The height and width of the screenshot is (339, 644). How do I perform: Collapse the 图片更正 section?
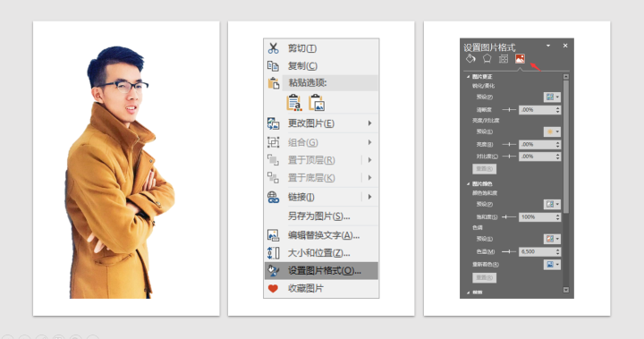point(468,77)
